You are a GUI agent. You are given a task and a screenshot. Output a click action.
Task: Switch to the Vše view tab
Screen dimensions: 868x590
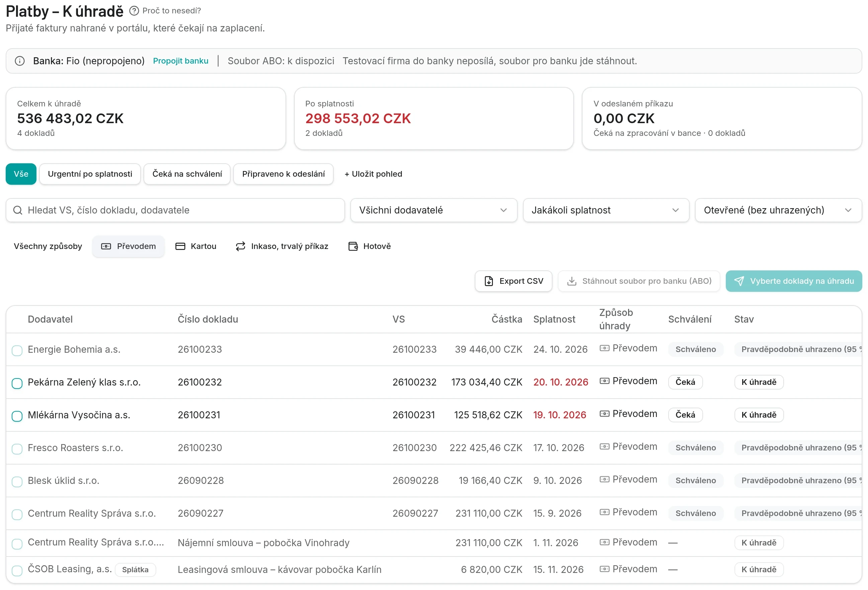[x=21, y=174]
